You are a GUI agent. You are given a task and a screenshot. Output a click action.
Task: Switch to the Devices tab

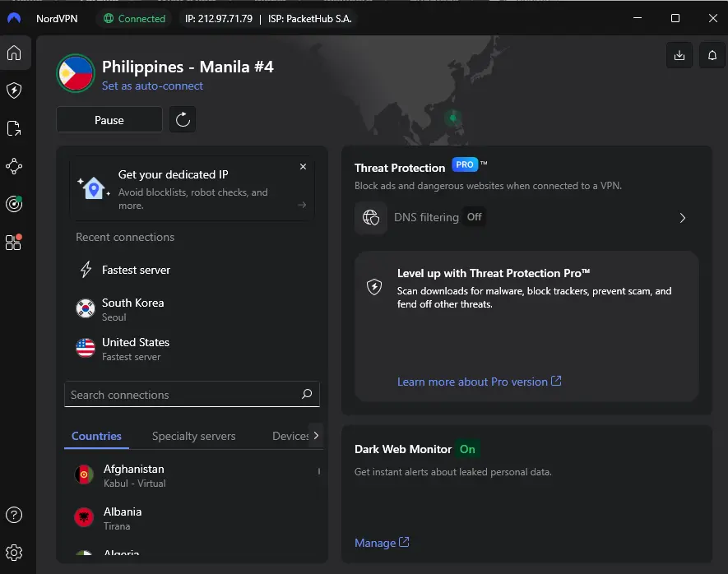(290, 436)
